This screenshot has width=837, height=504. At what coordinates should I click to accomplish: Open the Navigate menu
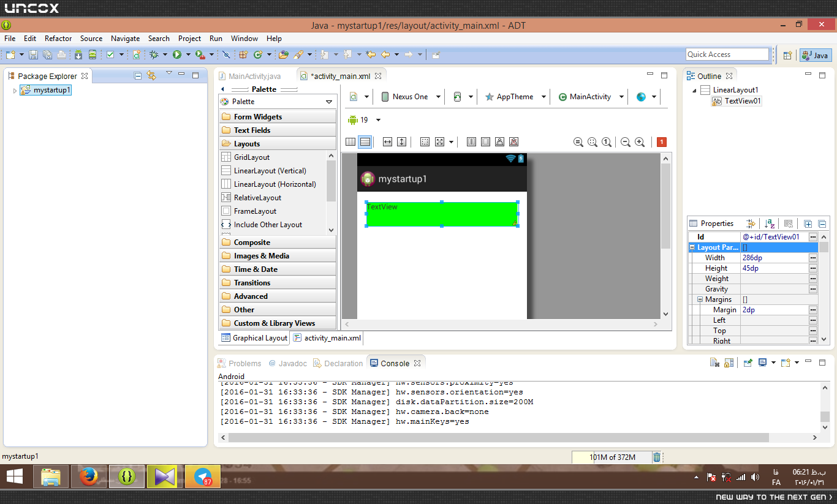pyautogui.click(x=126, y=38)
